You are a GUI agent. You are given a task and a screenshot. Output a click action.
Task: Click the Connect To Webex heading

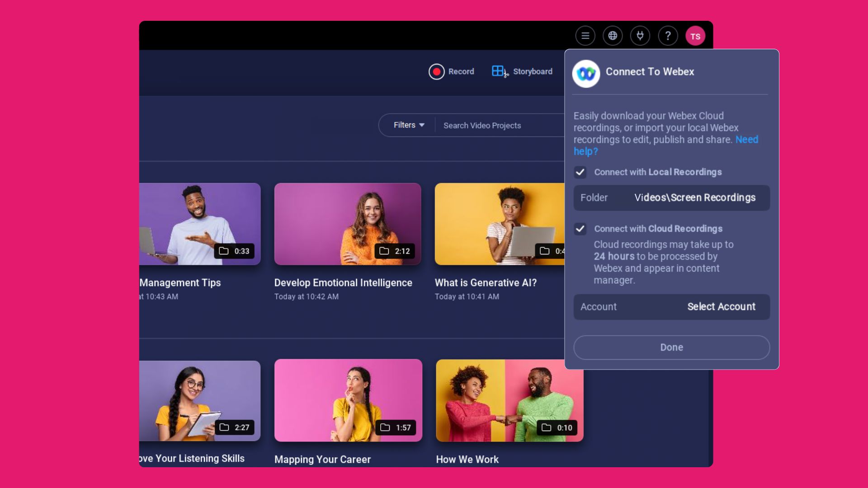click(650, 71)
